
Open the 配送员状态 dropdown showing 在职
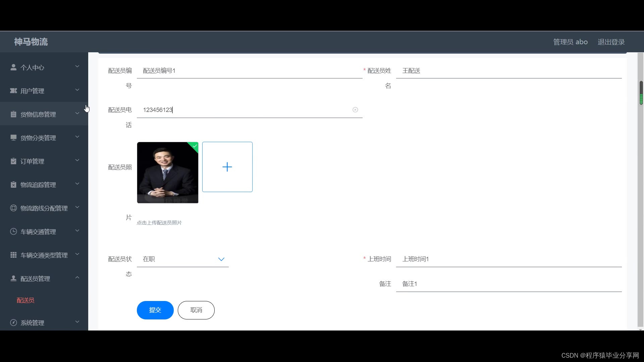(183, 259)
